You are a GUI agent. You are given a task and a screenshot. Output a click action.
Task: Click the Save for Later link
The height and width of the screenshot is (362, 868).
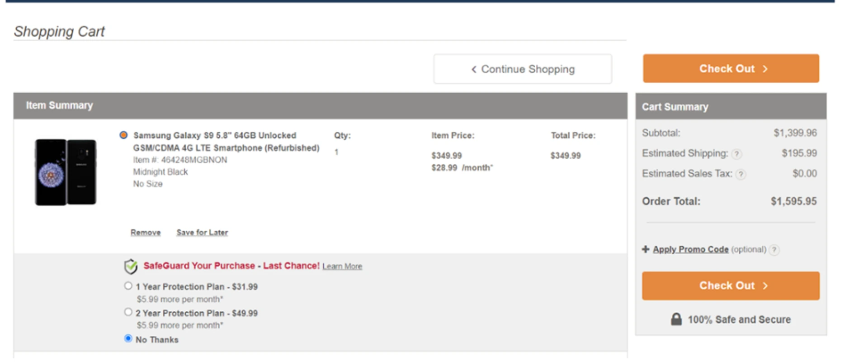coord(202,233)
